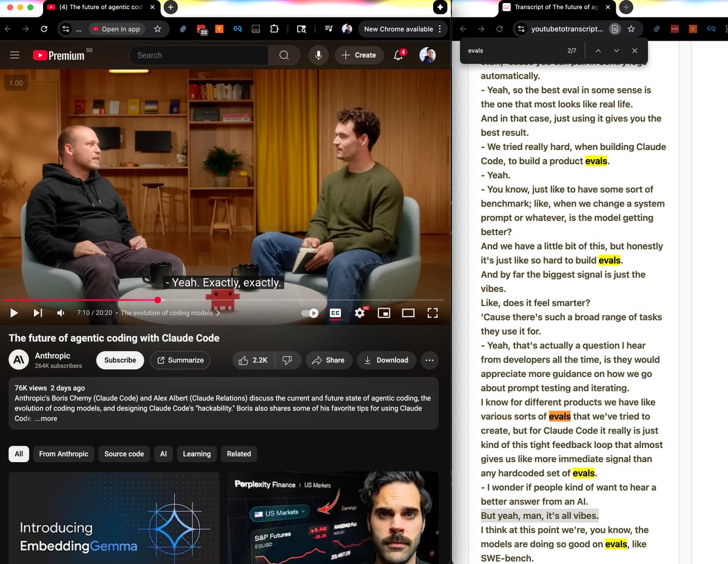Open YouTube hamburger guide menu
Viewport: 728px width, 564px height.
pyautogui.click(x=15, y=55)
